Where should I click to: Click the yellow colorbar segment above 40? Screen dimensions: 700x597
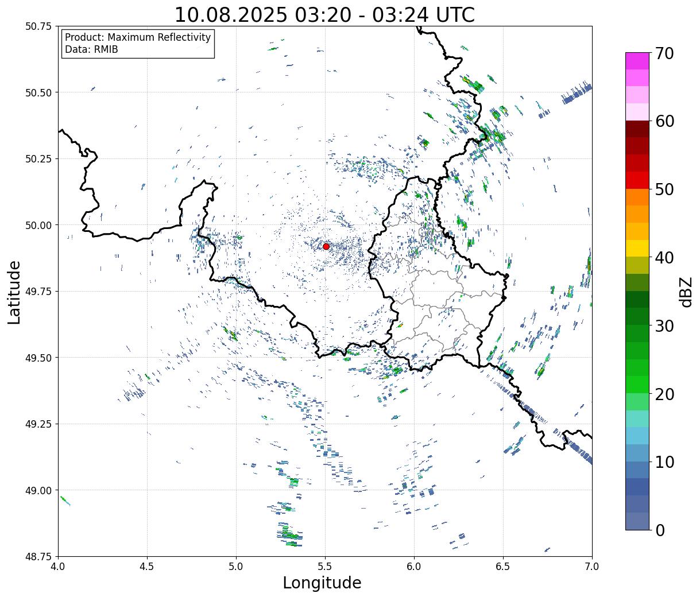tap(637, 249)
